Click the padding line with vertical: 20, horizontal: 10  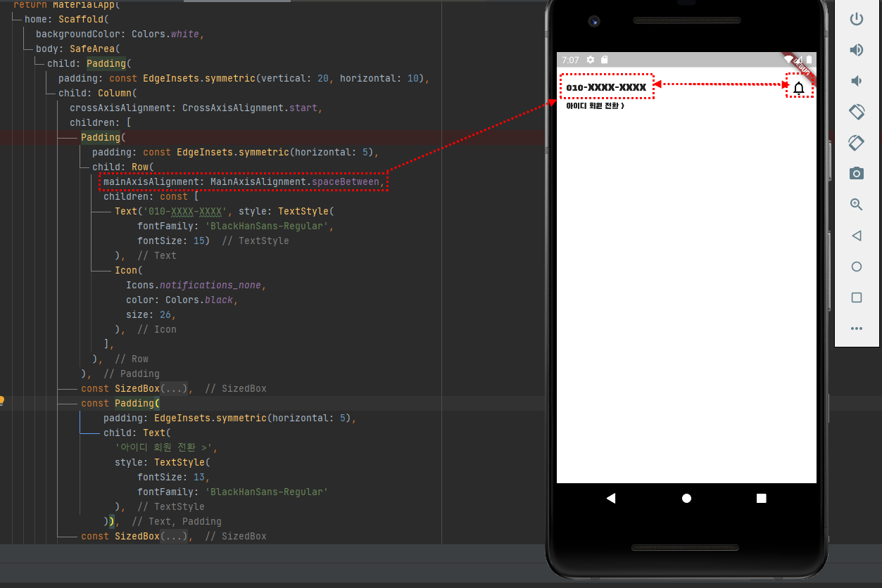(x=244, y=78)
